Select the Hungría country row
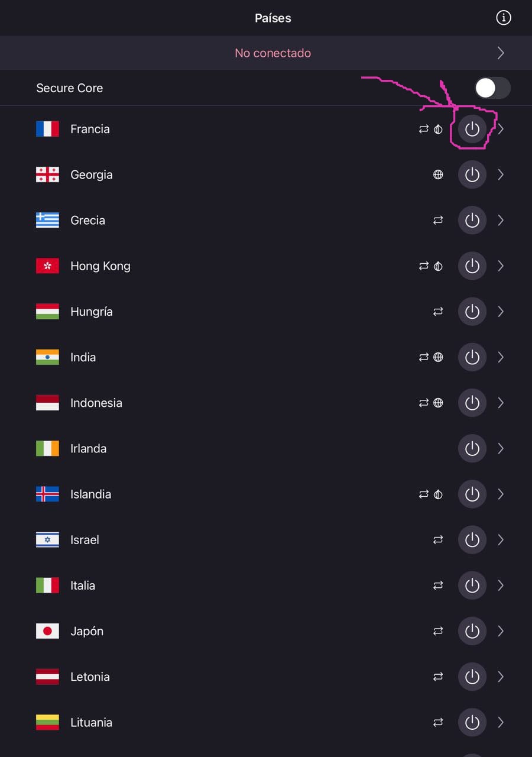 pos(92,312)
